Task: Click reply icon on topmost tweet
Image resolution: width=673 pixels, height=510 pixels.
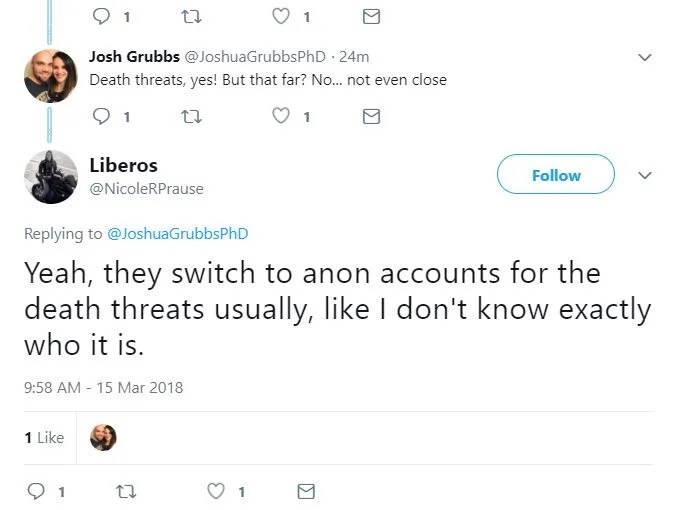Action: coord(100,16)
